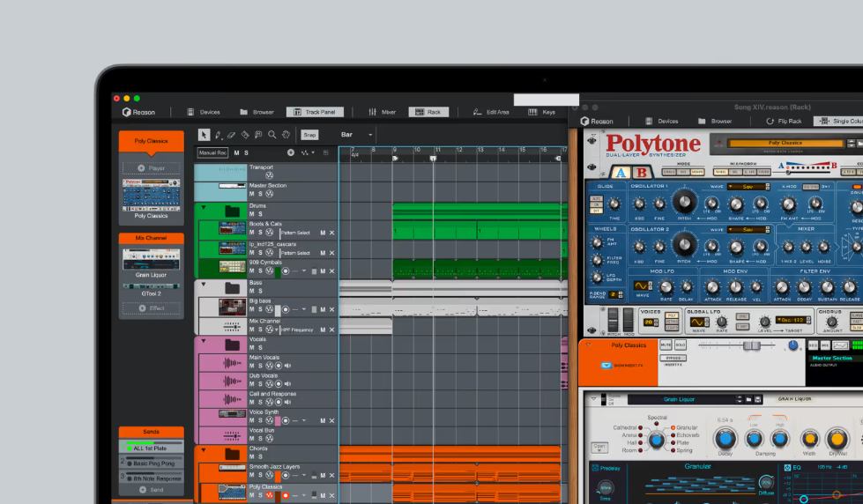Disable record enable on Poly Classics track

(285, 495)
